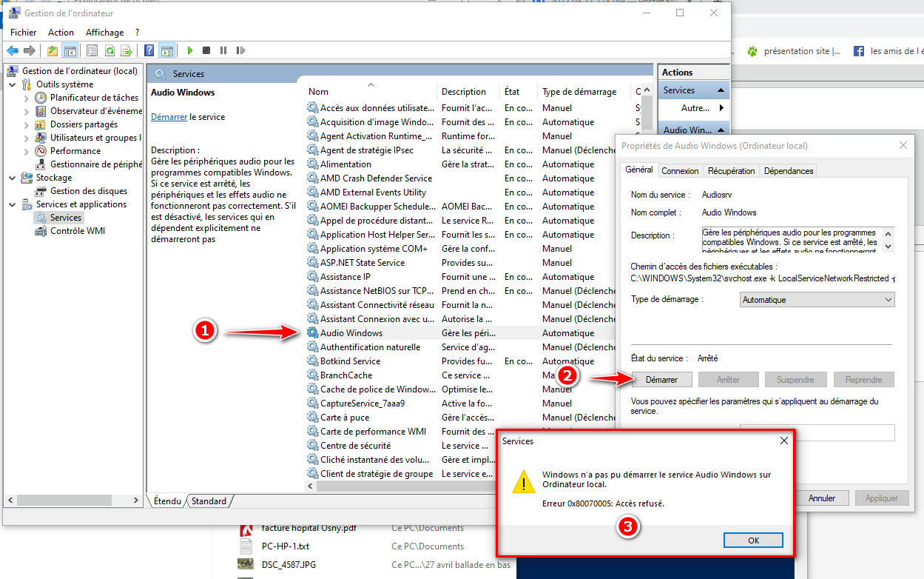Screen dimensions: 924x579
Task: Toggle the Action pane toolbar icon
Action: [x=167, y=50]
